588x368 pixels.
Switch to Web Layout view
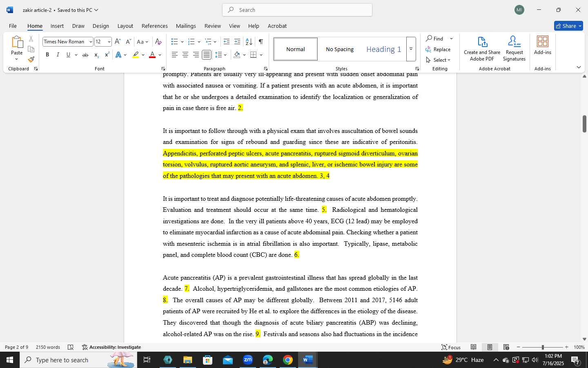pyautogui.click(x=506, y=347)
